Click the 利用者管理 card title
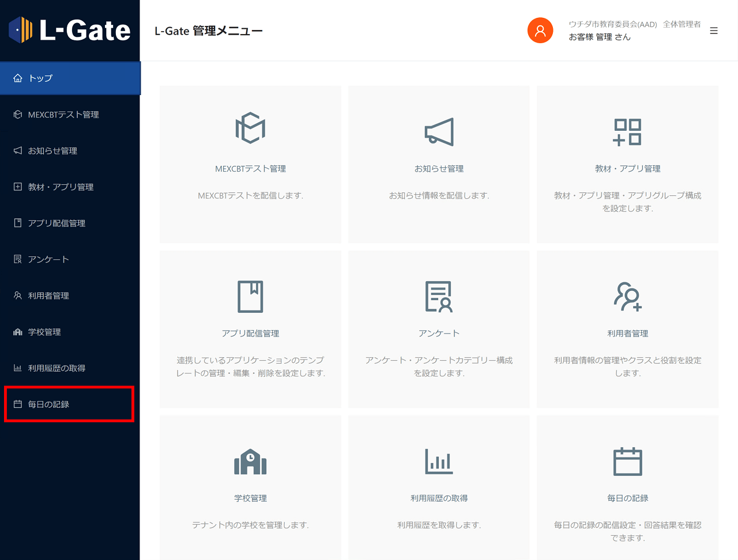738x560 pixels. pyautogui.click(x=627, y=334)
